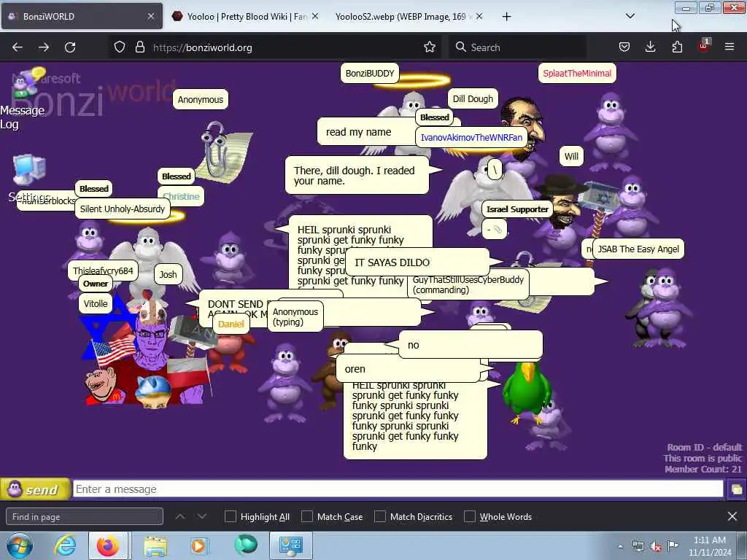Open the Action Center flag icon
747x560 pixels.
673,545
